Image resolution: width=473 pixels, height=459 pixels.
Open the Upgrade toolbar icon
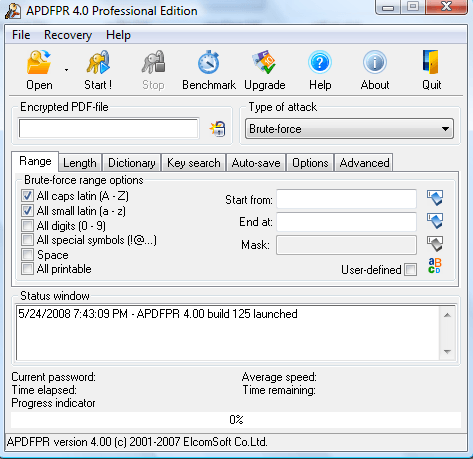coord(264,62)
